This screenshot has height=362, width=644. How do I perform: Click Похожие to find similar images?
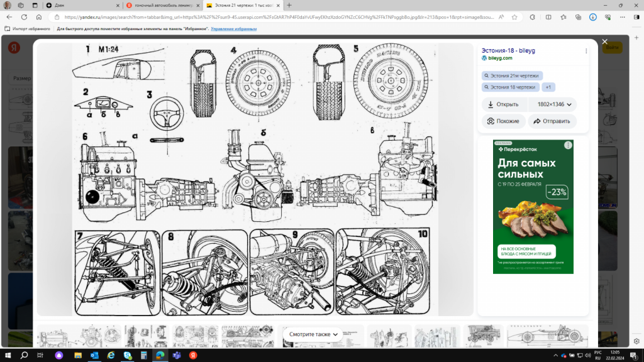[x=503, y=121]
